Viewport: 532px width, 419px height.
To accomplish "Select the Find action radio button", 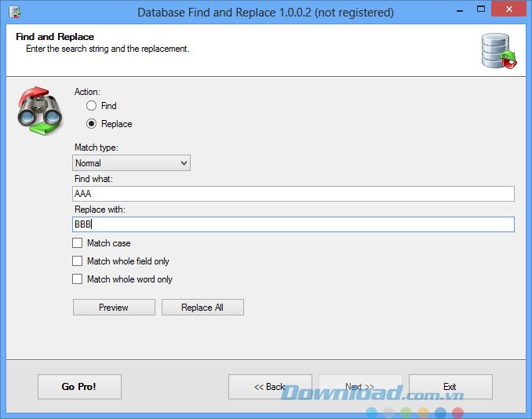I will pos(92,106).
